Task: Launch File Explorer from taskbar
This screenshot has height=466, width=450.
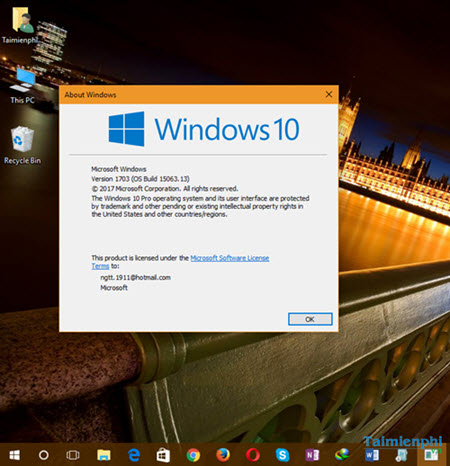Action: coord(104,455)
